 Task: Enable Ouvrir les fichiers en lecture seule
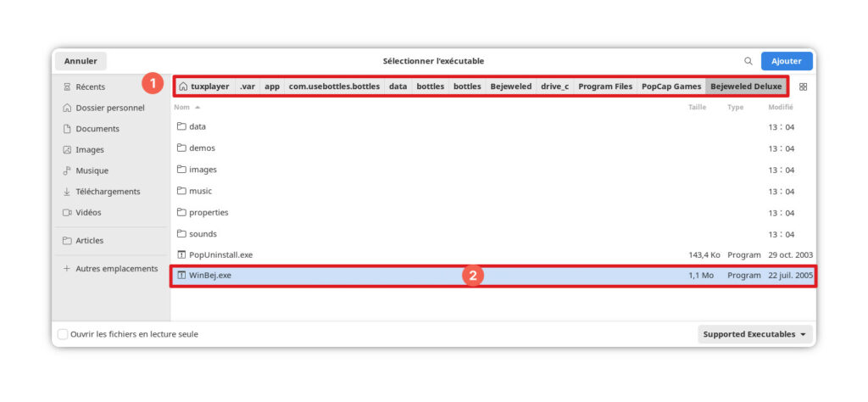[63, 334]
